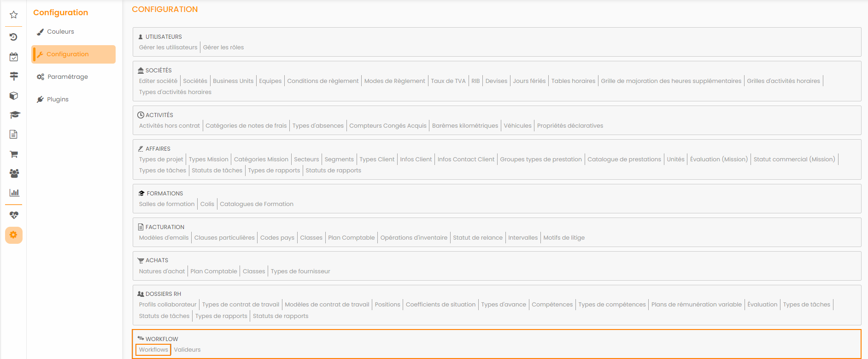Open Taux de TVA settings link
Image resolution: width=868 pixels, height=359 pixels.
click(x=448, y=81)
